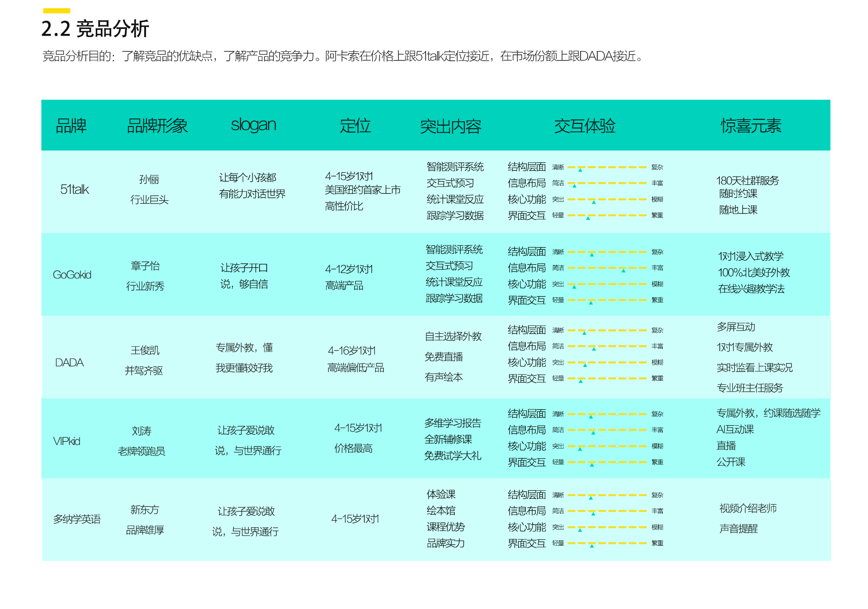The width and height of the screenshot is (868, 609).
Task: Click 绘本馆 in 多纳学英语 row
Action: [x=441, y=511]
